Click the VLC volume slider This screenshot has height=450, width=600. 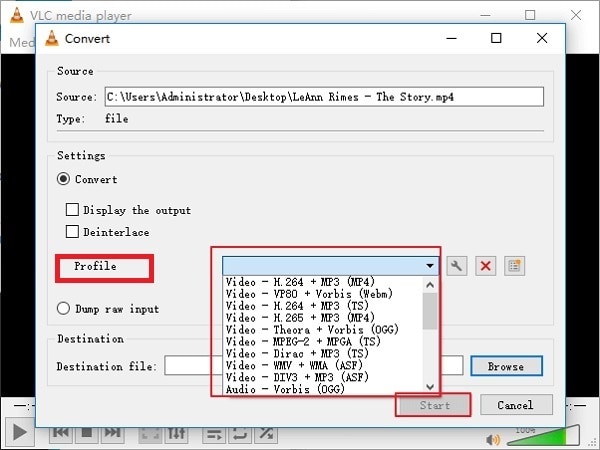(x=543, y=436)
